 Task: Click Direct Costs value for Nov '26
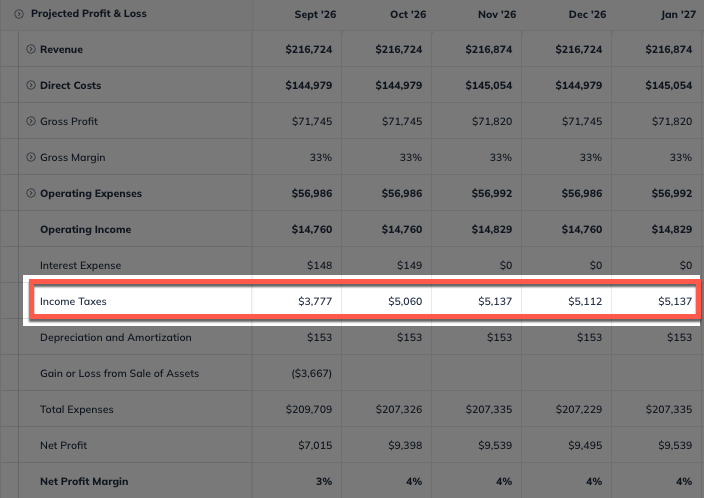click(488, 85)
